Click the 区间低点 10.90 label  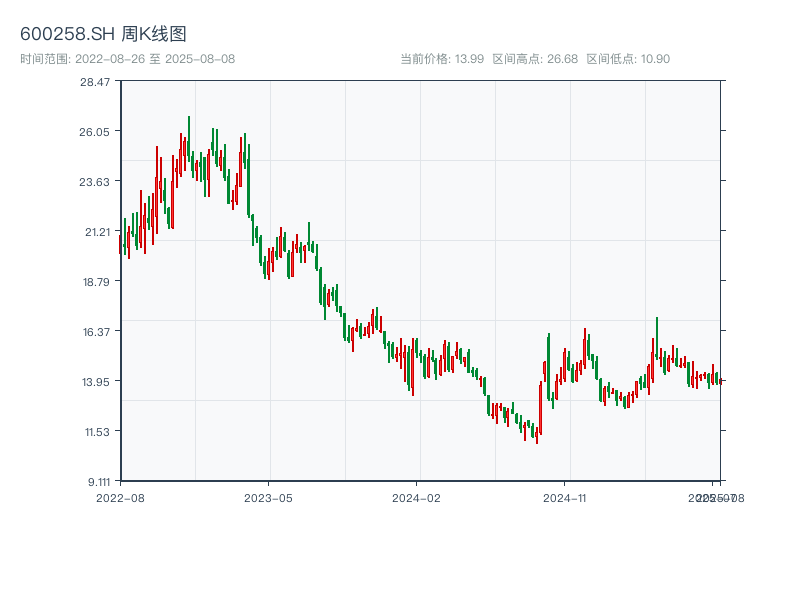(628, 59)
